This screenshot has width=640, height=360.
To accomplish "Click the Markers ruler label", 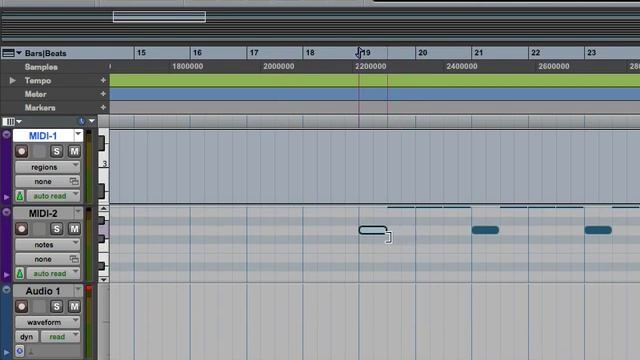I will pyautogui.click(x=40, y=108).
